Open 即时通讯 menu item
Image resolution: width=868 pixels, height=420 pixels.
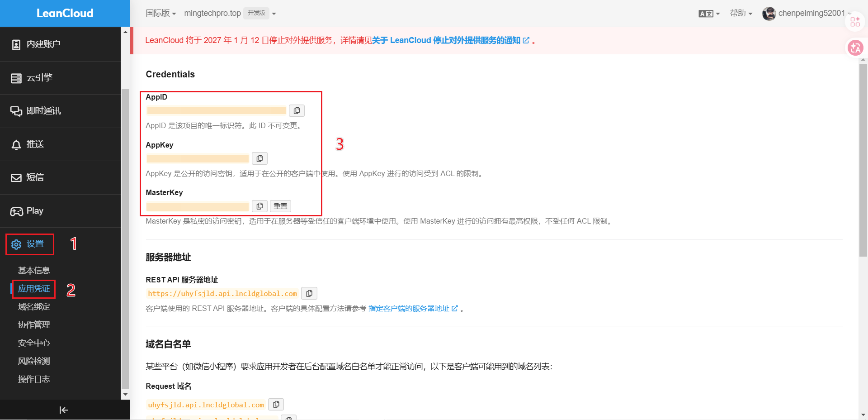point(61,111)
